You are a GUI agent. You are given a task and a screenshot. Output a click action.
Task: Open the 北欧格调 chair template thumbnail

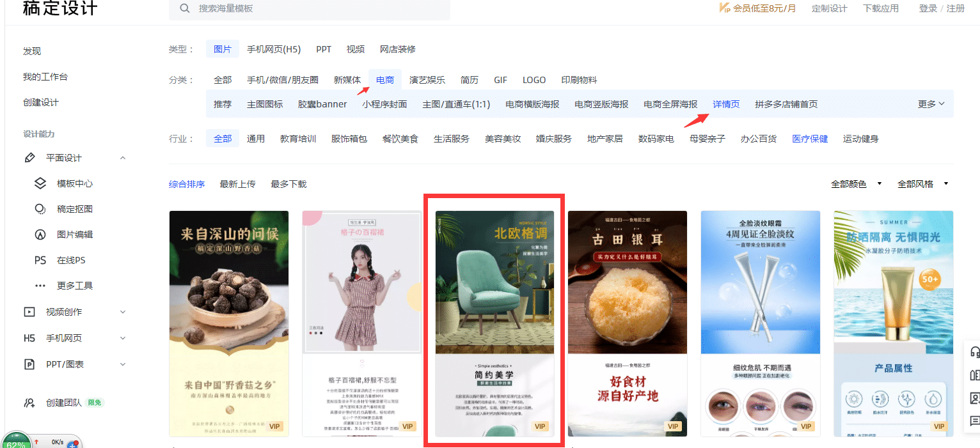pos(494,324)
